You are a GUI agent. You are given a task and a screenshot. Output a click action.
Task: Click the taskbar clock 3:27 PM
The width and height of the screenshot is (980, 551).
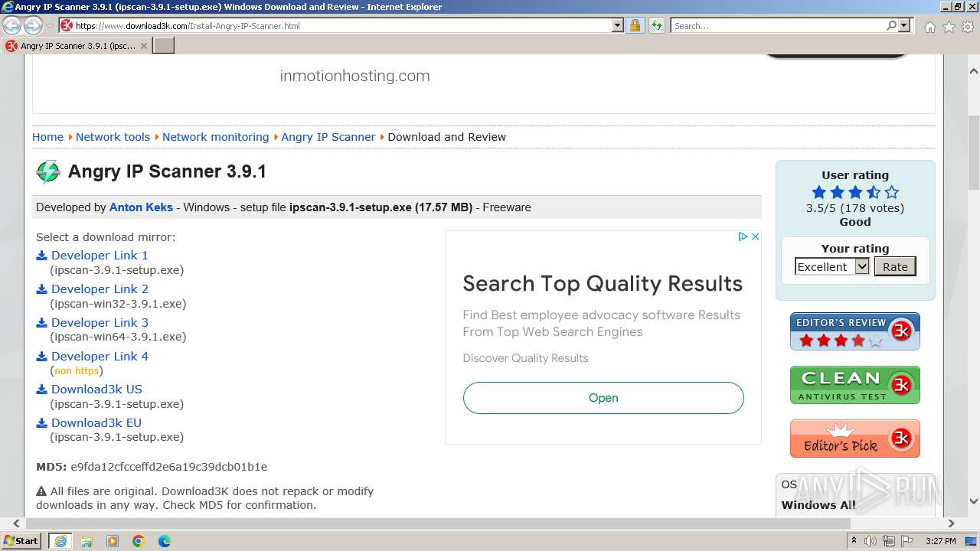940,541
